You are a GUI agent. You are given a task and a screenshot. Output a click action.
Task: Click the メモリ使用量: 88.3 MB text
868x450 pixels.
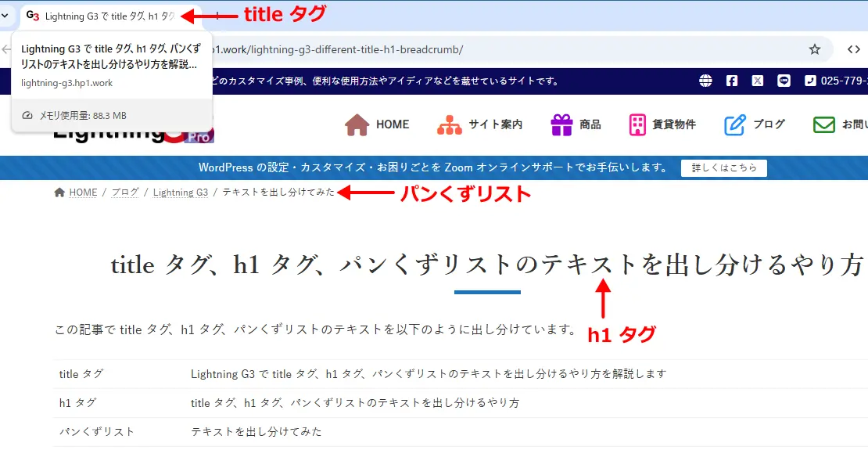[x=82, y=115]
